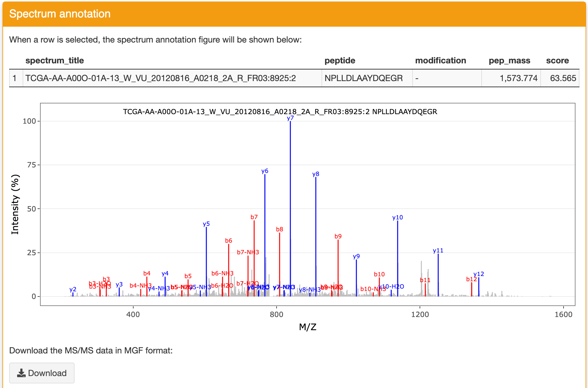Click the score column header
The height and width of the screenshot is (388, 588).
pyautogui.click(x=557, y=61)
